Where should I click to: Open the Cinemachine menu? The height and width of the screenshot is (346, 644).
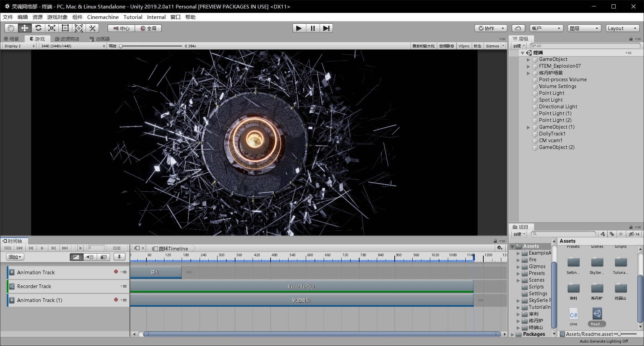pyautogui.click(x=103, y=17)
